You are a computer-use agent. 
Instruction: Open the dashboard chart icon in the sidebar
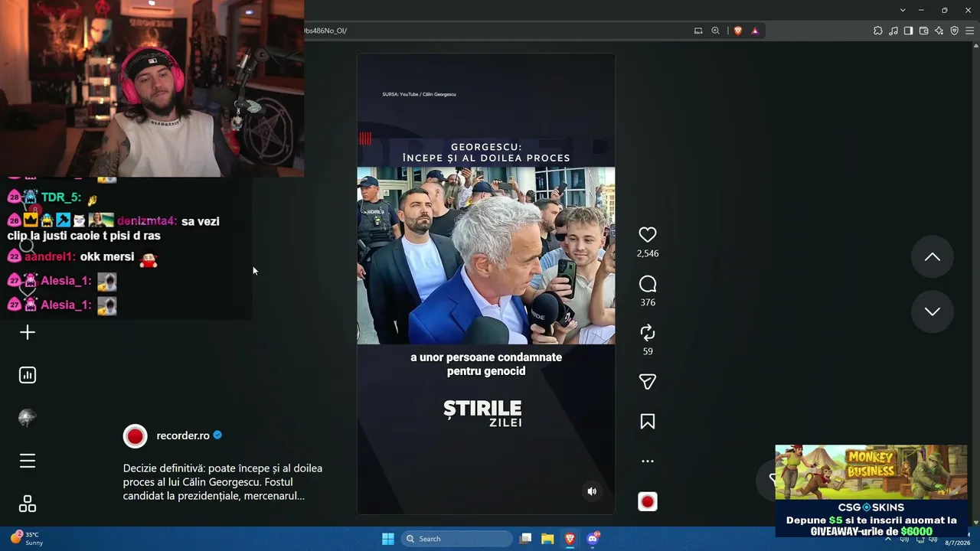pyautogui.click(x=28, y=375)
